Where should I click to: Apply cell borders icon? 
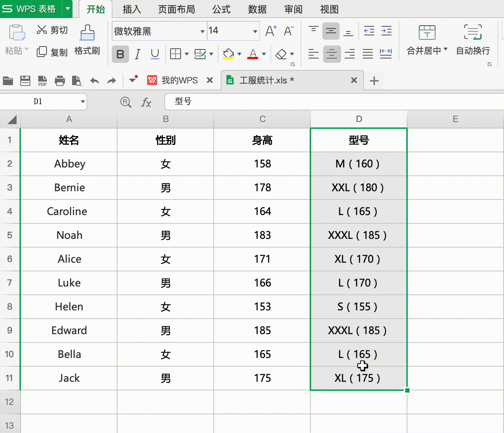tap(176, 54)
